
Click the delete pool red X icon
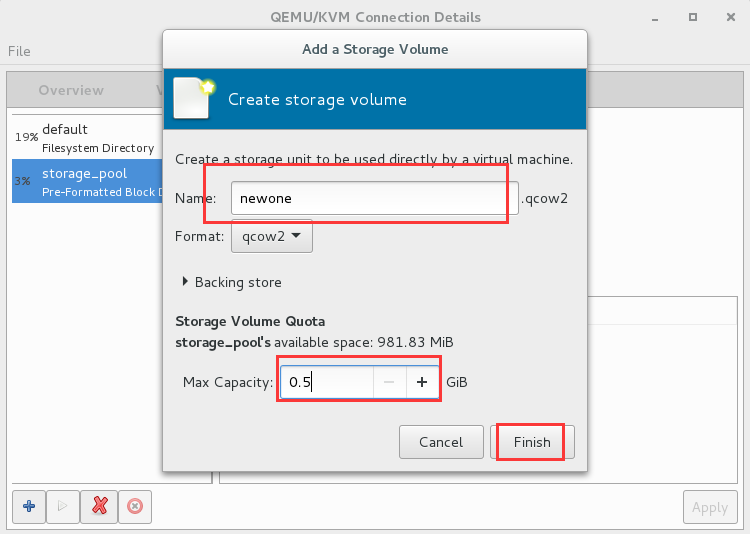pos(99,506)
